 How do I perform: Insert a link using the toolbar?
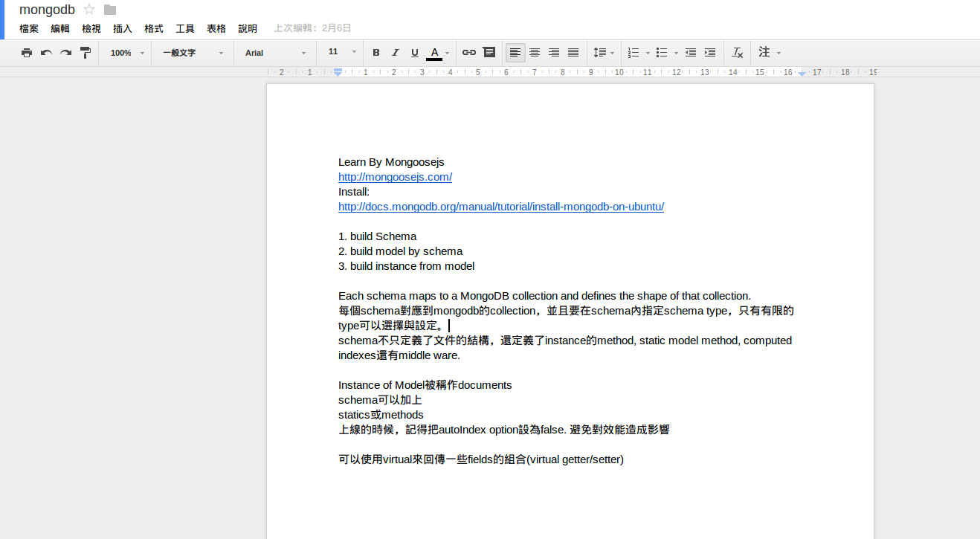(x=468, y=53)
